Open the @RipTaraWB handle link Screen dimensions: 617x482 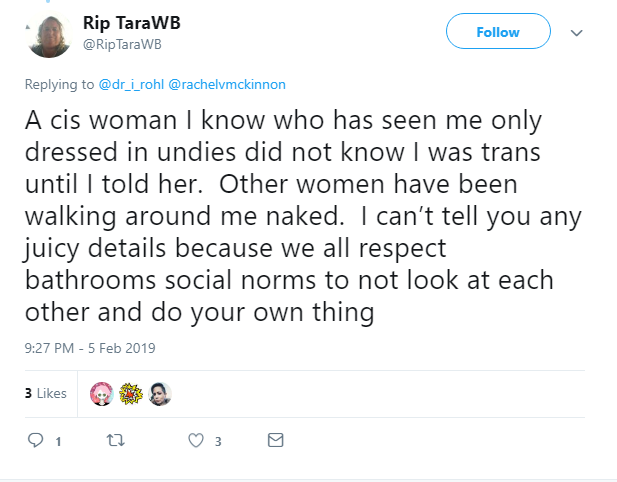[x=122, y=44]
